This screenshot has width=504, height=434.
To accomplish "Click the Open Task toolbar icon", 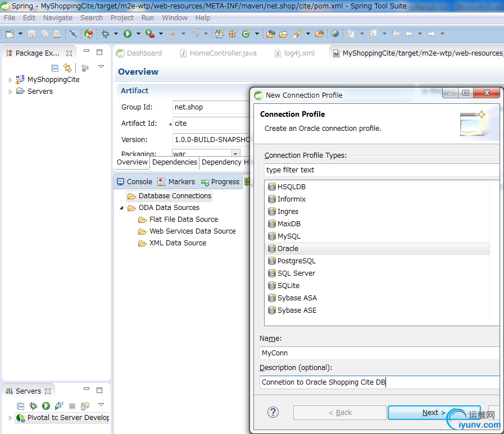I will pos(284,34).
